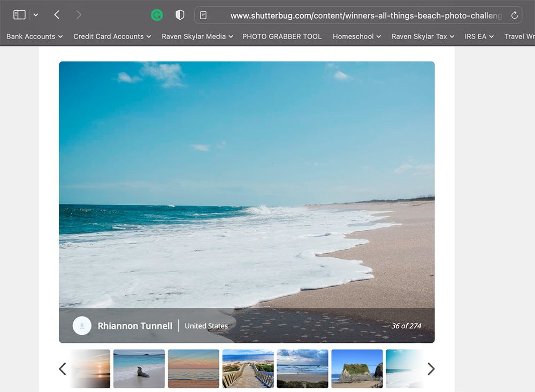Click the forward navigation arrow
The height and width of the screenshot is (392, 535).
click(79, 15)
